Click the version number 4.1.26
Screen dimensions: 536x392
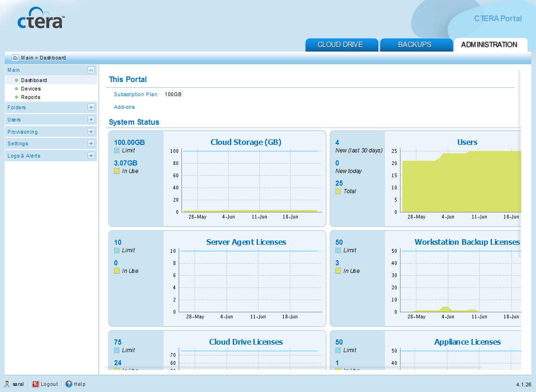524,384
